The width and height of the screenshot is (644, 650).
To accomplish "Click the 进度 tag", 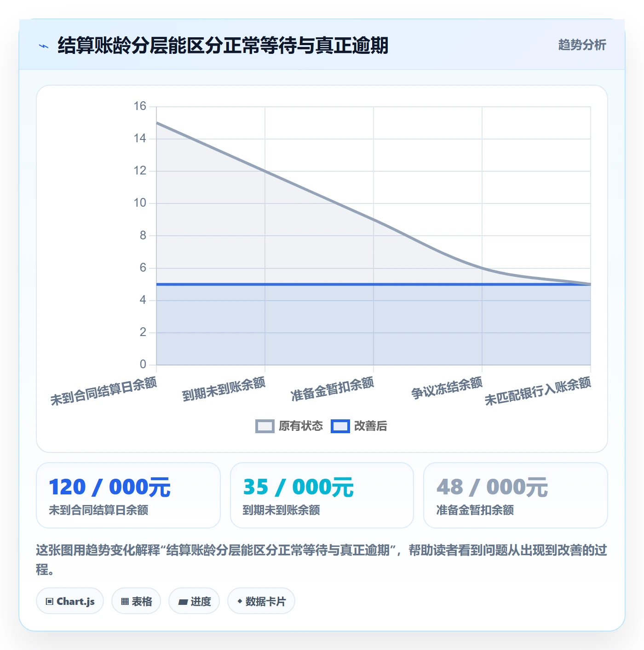I will pos(194,601).
